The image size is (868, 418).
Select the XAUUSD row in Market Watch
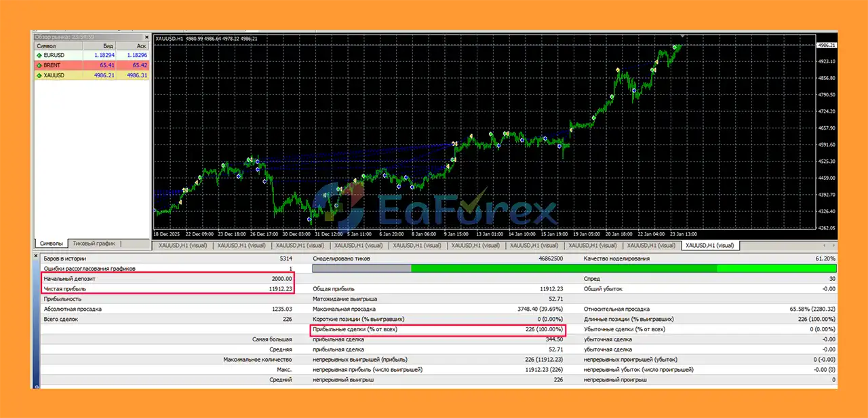[61, 75]
